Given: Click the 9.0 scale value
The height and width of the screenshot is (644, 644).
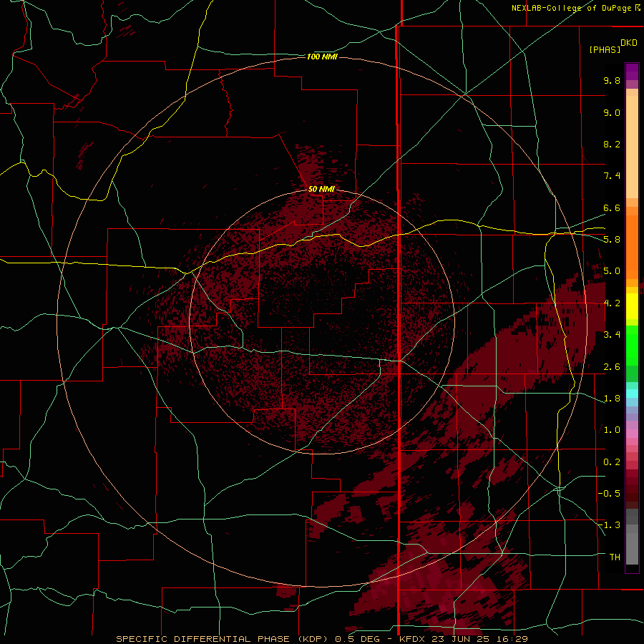Looking at the screenshot, I should click(612, 112).
